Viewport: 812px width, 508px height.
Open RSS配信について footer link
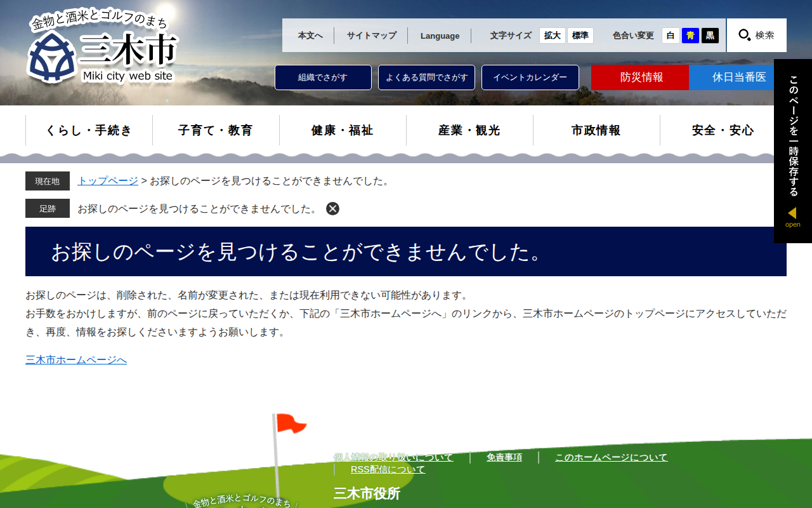tap(388, 469)
